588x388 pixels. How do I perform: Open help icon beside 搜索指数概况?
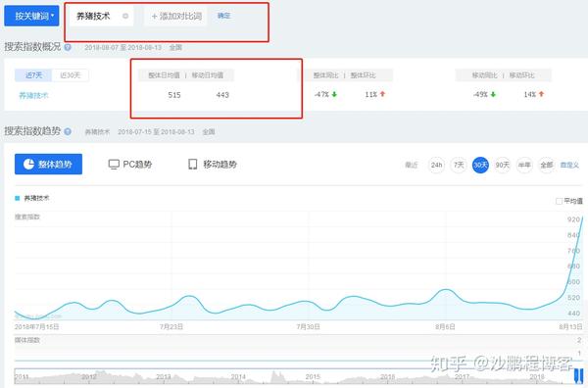tap(68, 48)
